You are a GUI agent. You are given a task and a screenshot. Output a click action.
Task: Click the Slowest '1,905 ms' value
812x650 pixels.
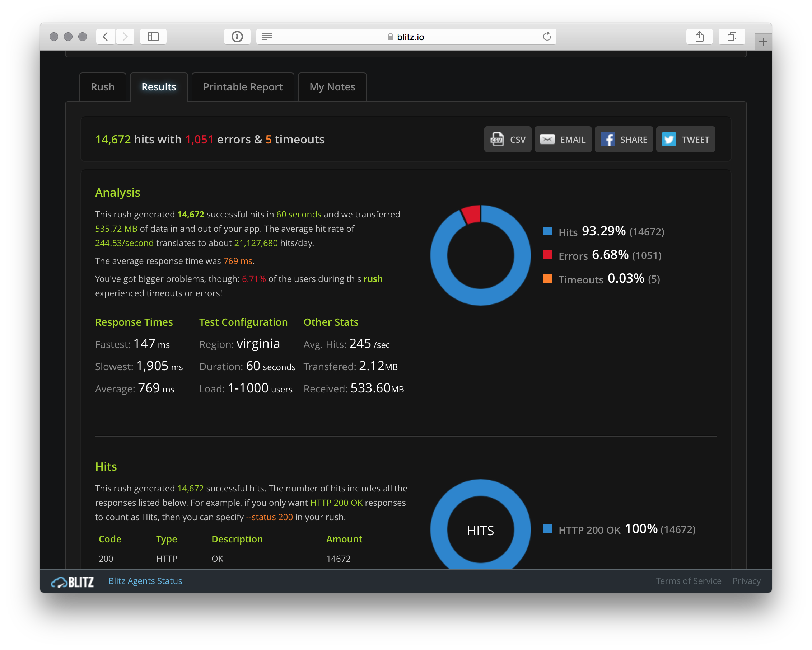tap(159, 366)
